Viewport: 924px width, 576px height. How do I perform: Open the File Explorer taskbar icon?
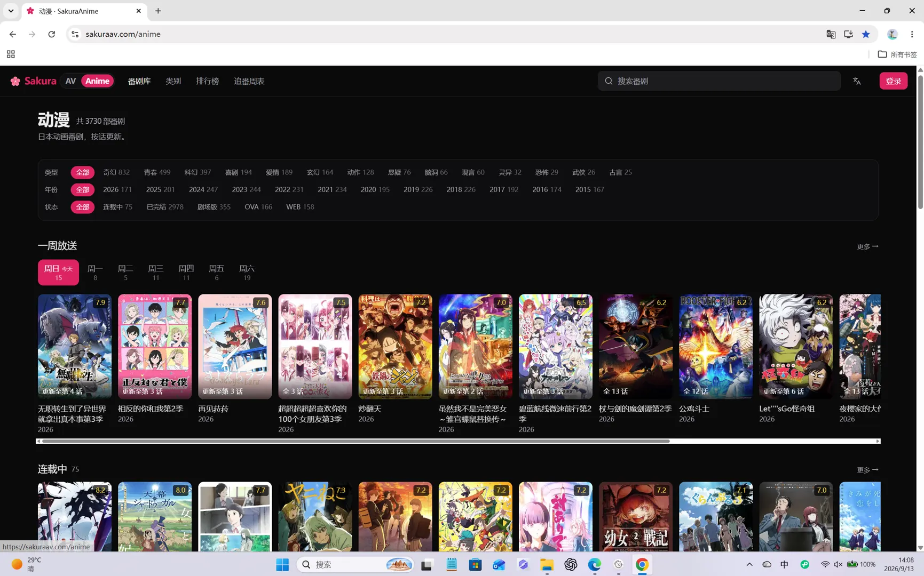[547, 564]
